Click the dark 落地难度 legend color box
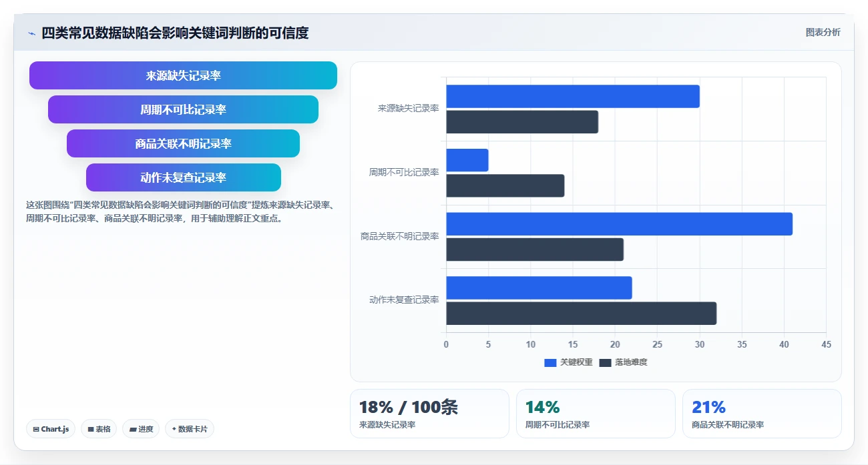The image size is (868, 465). pos(605,362)
